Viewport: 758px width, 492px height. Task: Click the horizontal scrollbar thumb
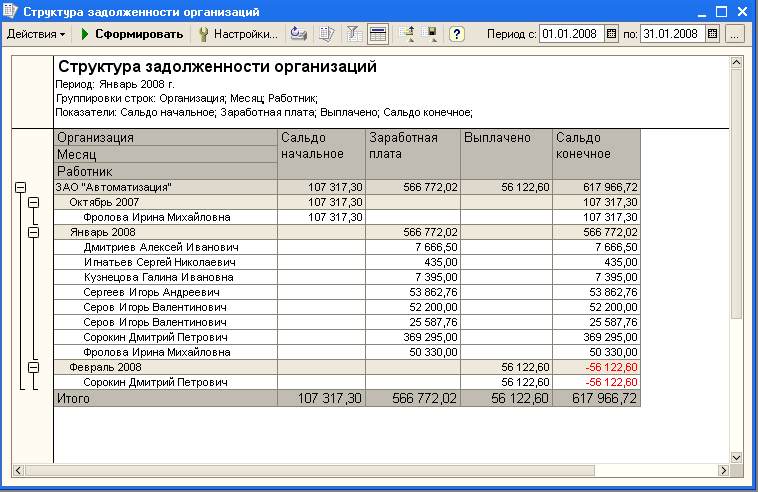click(310, 470)
